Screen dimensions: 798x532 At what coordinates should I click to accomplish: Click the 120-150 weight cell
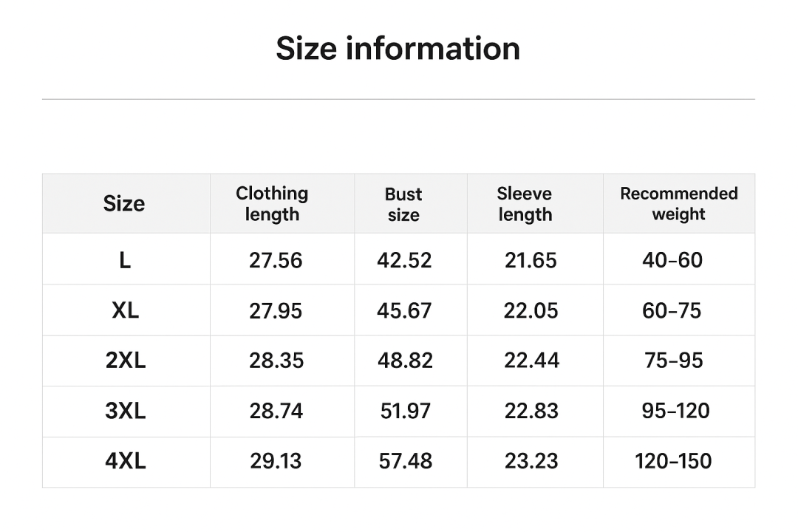click(673, 461)
